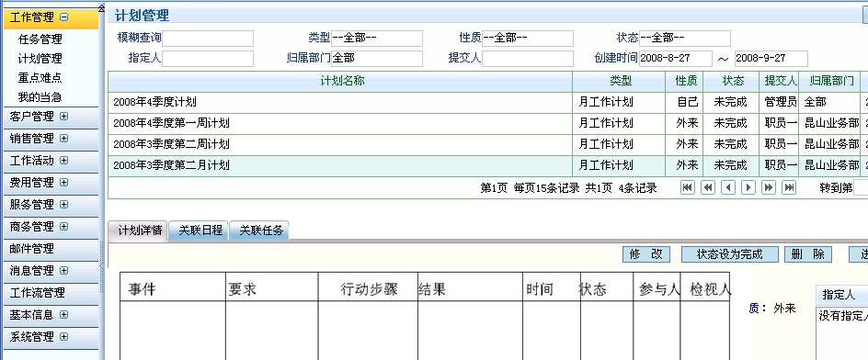The height and width of the screenshot is (360, 868).
Task: Click sidebar scroll up arrow
Action: point(101,7)
